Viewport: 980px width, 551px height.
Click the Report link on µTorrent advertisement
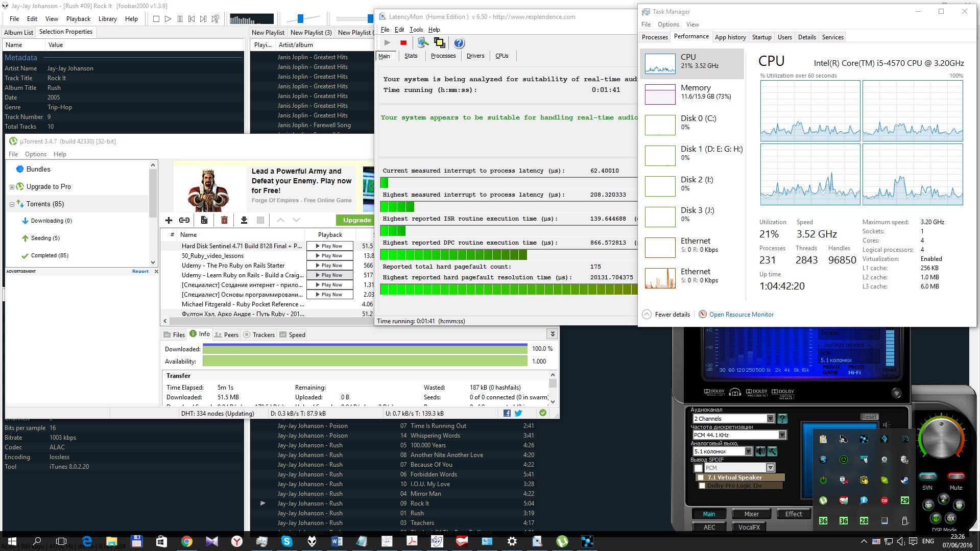[140, 272]
